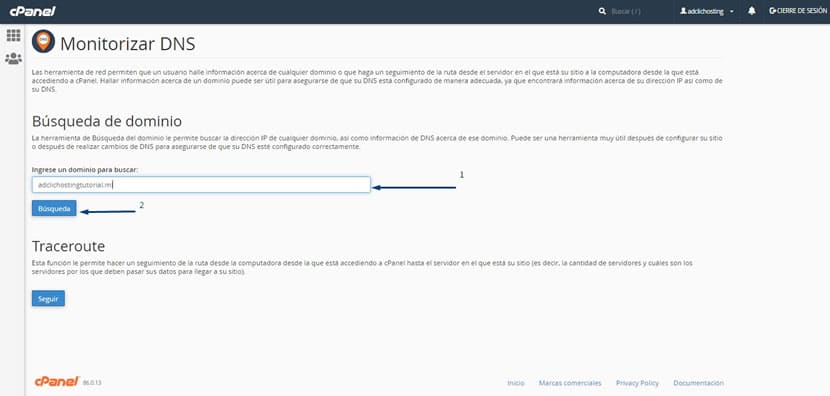Click the Seguir traceroute button
This screenshot has height=396, width=830.
click(x=48, y=299)
